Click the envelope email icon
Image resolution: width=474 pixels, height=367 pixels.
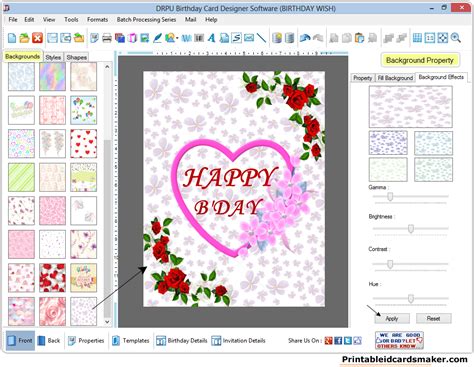pyautogui.click(x=249, y=38)
